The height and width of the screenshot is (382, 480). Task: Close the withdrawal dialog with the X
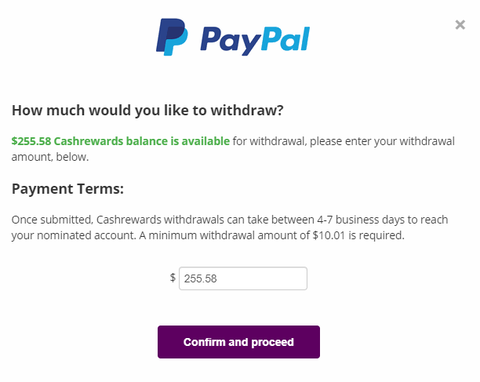click(x=460, y=25)
